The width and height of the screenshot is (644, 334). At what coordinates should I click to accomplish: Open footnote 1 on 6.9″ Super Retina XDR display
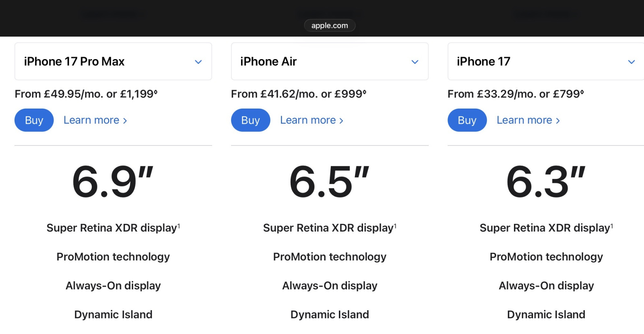(179, 226)
